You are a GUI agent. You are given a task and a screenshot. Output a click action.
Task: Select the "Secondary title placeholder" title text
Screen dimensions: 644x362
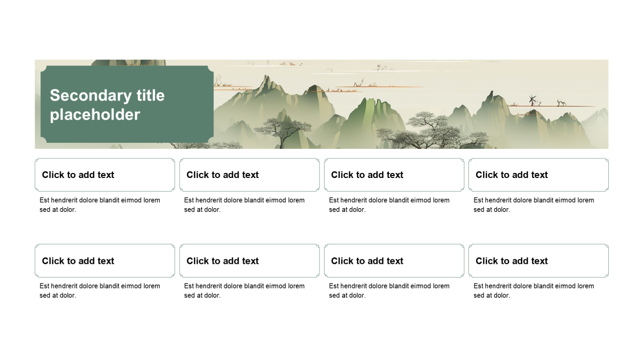tap(107, 105)
